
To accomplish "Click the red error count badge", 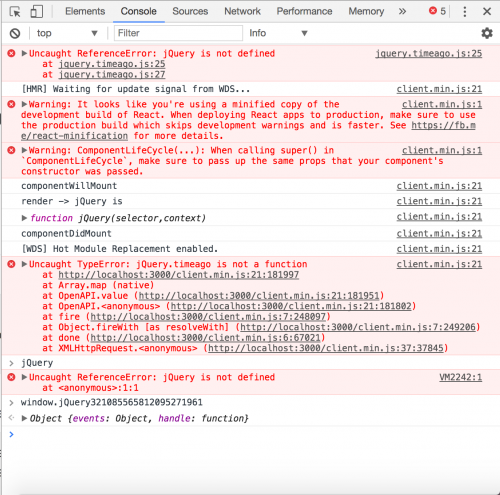I will (437, 11).
